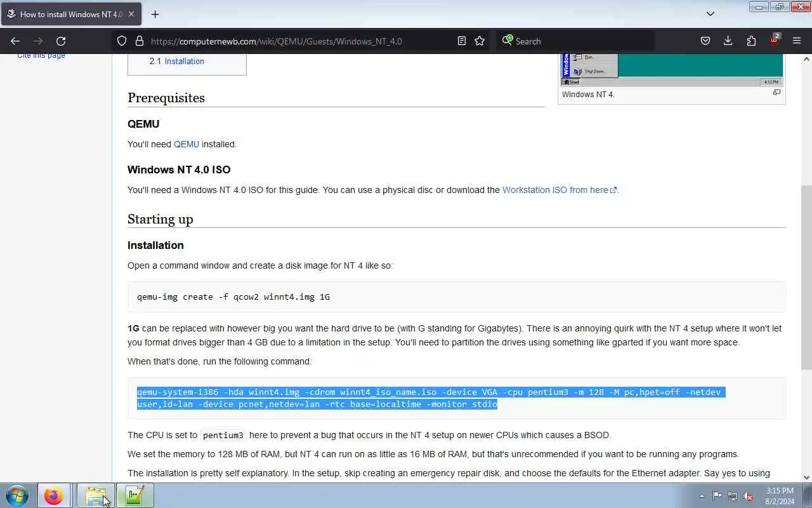Click the enlarge icon beside Windows NT 4 caption

(x=776, y=93)
